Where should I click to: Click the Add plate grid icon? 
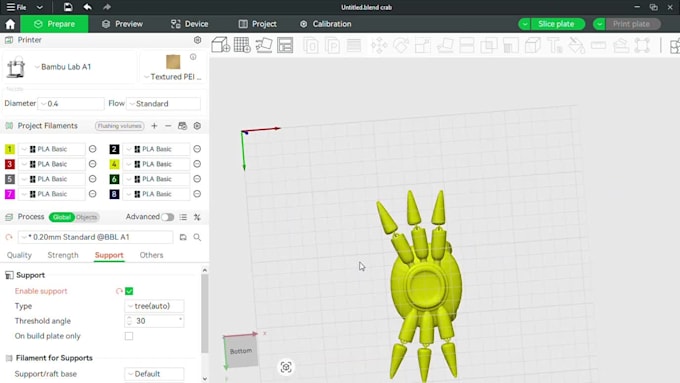pyautogui.click(x=242, y=45)
